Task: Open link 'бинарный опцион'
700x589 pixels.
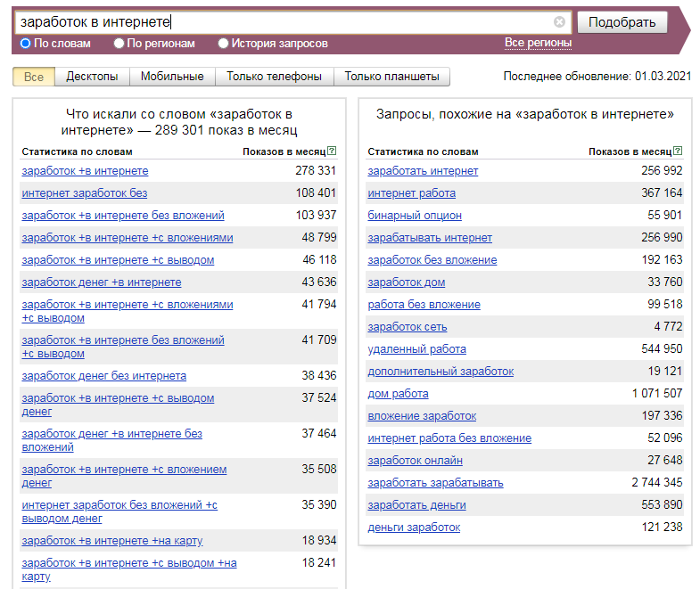Action: click(x=415, y=216)
